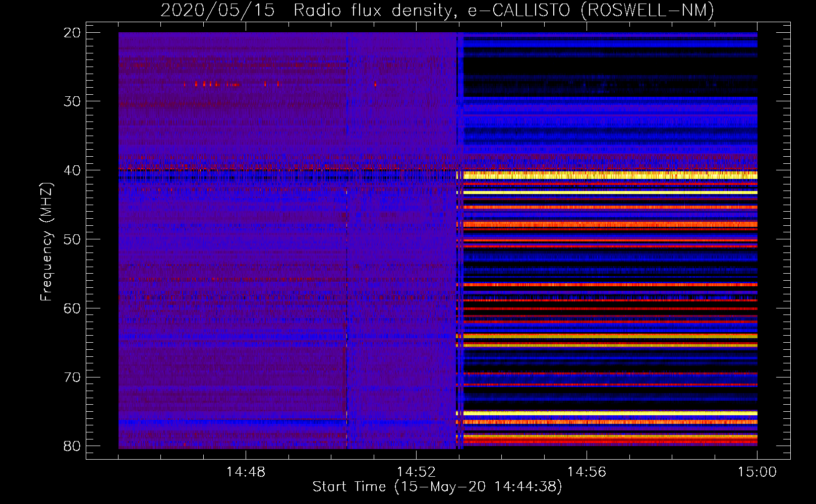The image size is (816, 504).
Task: Click the 70 frequency tick label
Action: 73,377
